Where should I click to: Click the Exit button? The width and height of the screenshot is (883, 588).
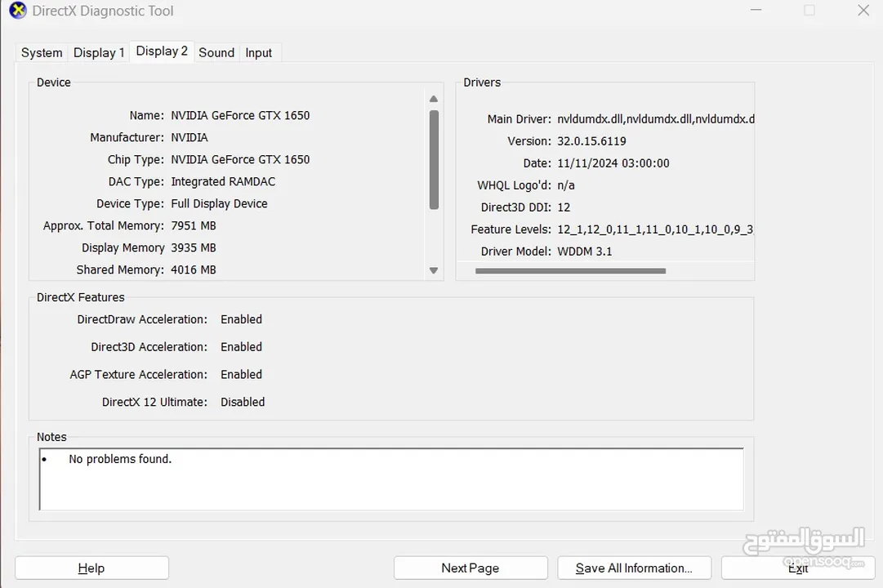(798, 568)
